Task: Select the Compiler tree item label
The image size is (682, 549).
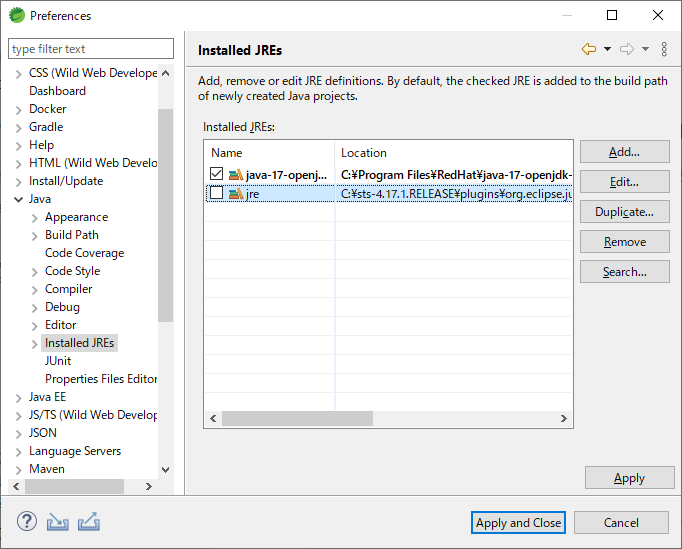Action: coord(69,289)
